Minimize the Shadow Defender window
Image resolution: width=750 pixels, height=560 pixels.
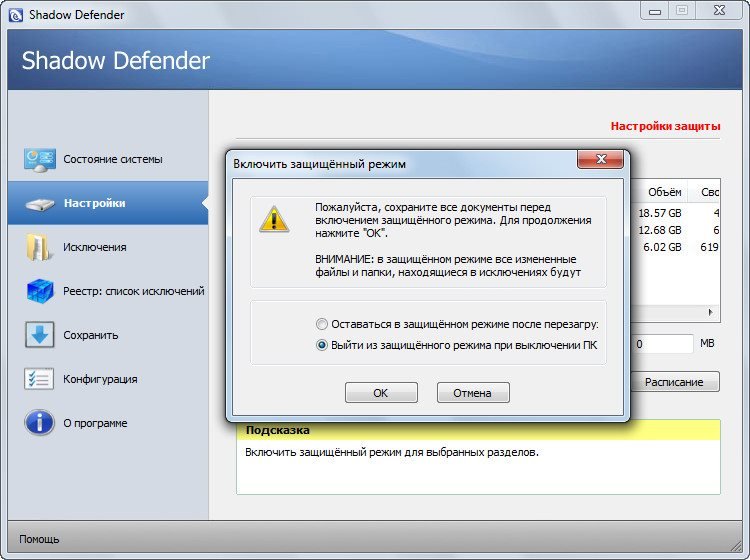tap(655, 11)
